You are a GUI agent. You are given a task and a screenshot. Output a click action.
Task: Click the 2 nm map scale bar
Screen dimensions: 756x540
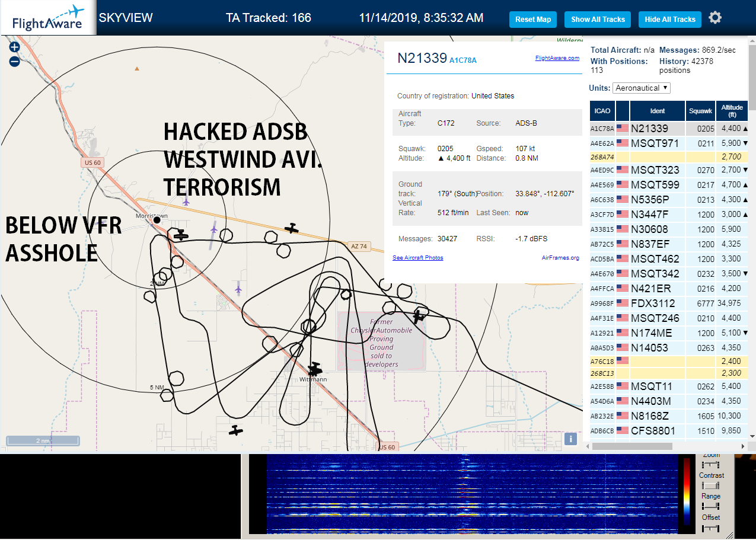tap(43, 440)
